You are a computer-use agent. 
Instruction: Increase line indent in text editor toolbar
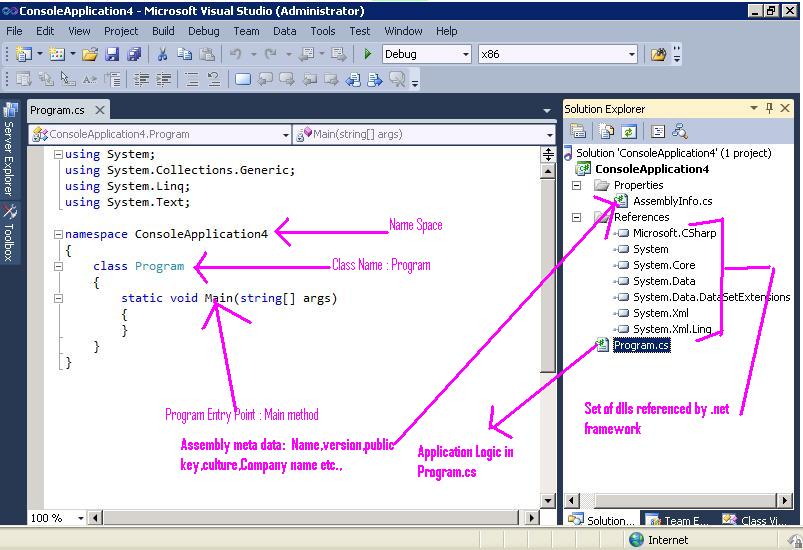[164, 79]
